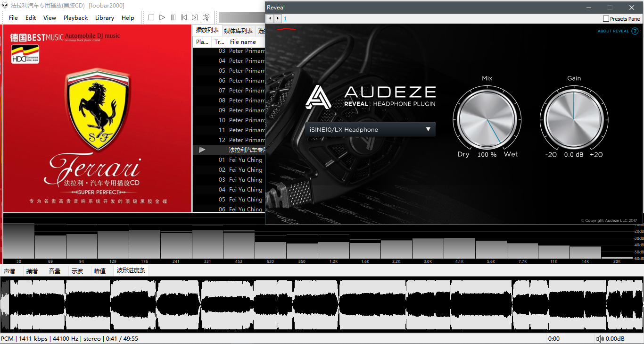
Task: Click the Gain knob
Action: (x=574, y=118)
